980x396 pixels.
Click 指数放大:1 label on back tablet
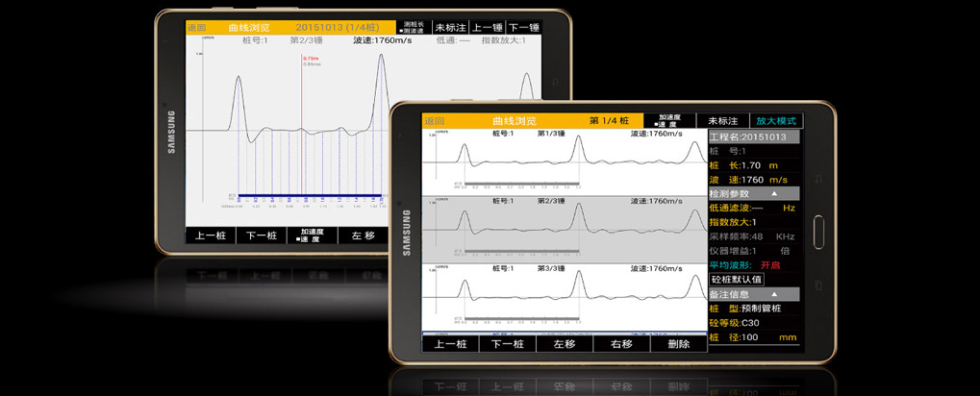click(503, 40)
